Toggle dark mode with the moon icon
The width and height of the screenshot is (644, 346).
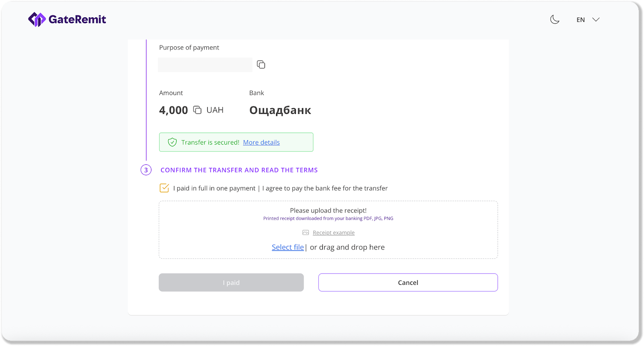(555, 19)
